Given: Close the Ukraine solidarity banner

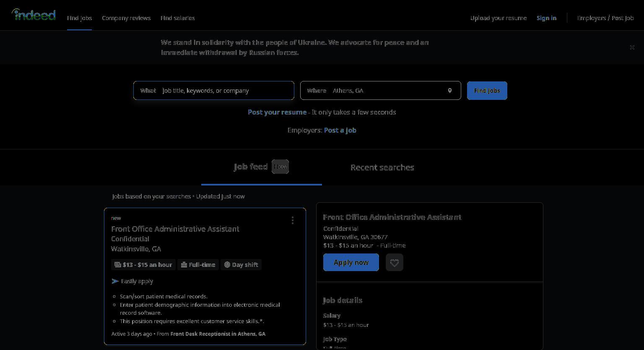Looking at the screenshot, I should (x=632, y=47).
